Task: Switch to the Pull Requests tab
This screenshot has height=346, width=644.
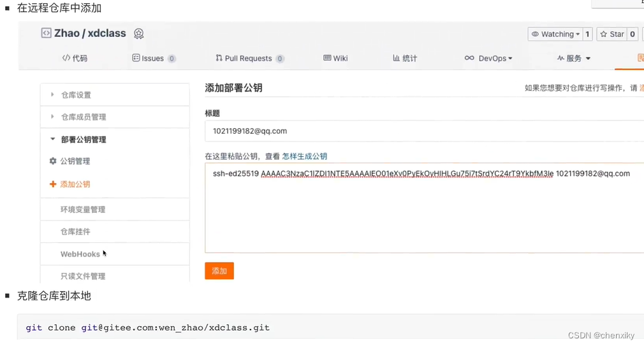Action: tap(249, 58)
